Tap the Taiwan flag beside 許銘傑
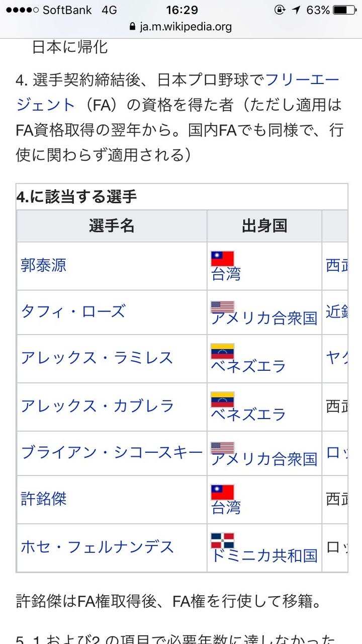362x644 pixels. coord(222,492)
